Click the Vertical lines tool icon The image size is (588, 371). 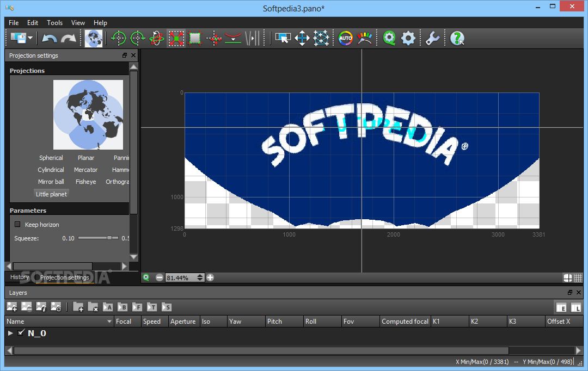pyautogui.click(x=252, y=38)
